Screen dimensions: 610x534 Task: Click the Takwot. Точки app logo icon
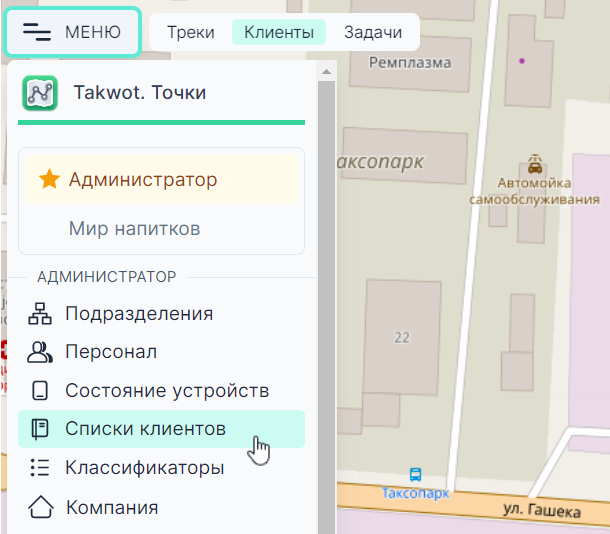(x=40, y=93)
